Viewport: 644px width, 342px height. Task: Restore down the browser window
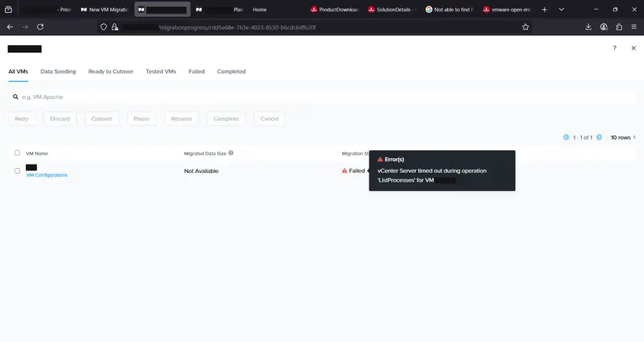[615, 9]
